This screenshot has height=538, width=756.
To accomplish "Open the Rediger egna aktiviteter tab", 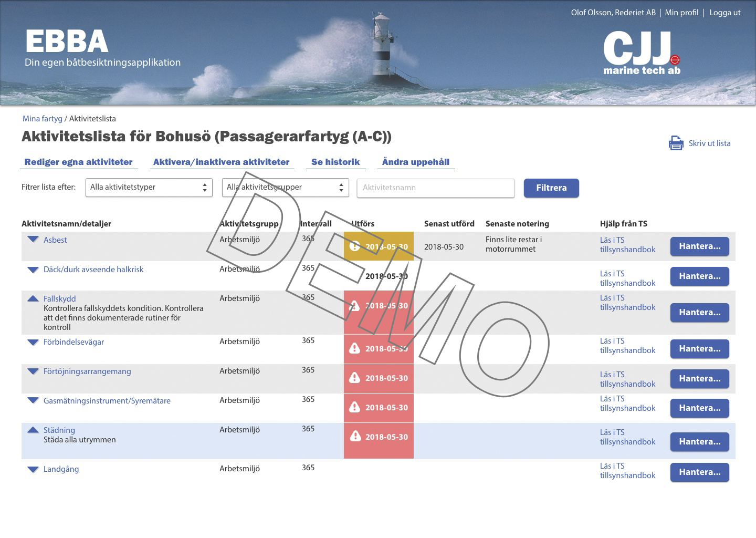I will pos(78,162).
